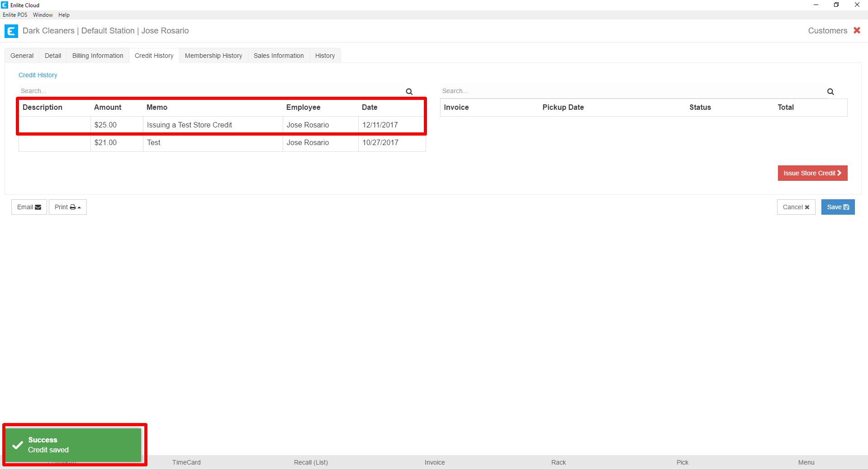
Task: Sort by the Memo column header
Action: (157, 107)
